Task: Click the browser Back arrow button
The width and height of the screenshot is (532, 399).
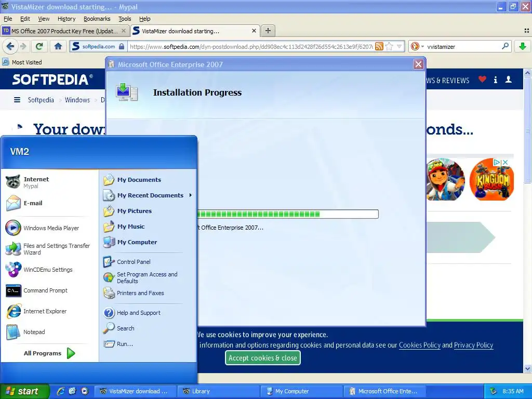Action: point(10,46)
